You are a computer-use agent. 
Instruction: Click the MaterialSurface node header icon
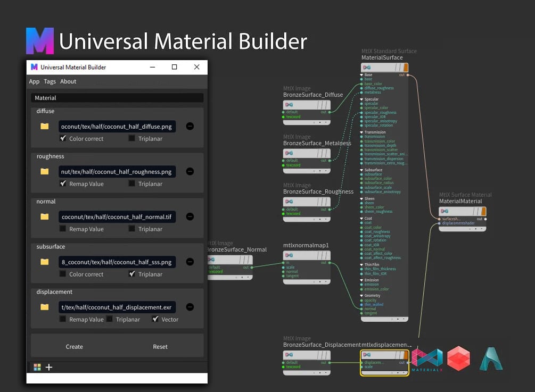[x=367, y=68]
